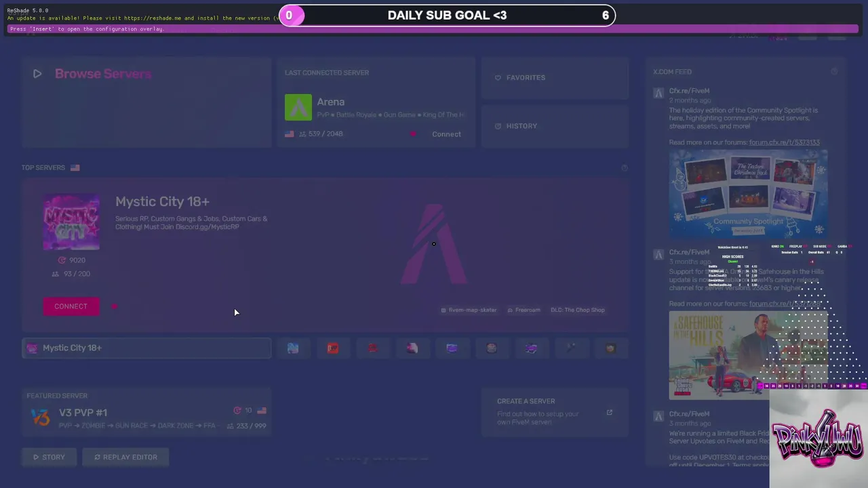Click the Mystic City 18+ server title
Viewport: 868px width, 488px height.
(162, 201)
